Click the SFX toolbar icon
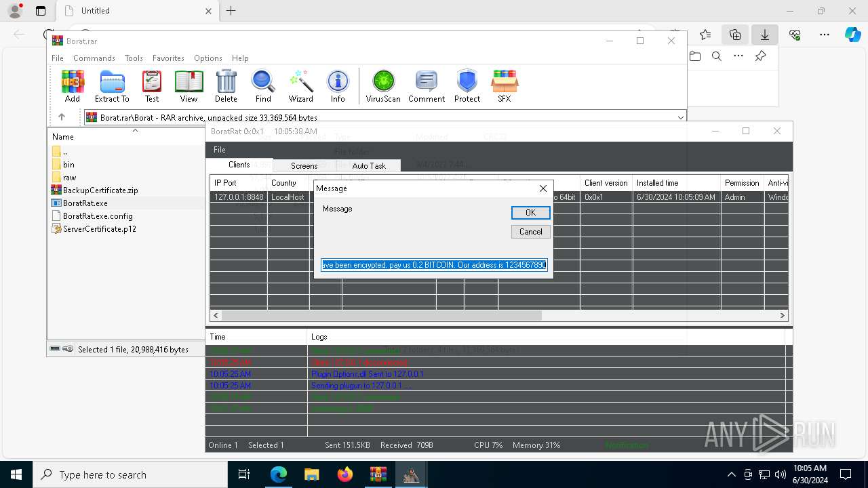 (x=505, y=86)
